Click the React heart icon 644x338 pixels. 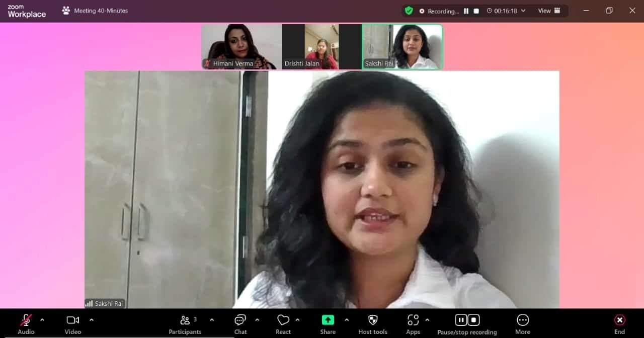pyautogui.click(x=283, y=320)
